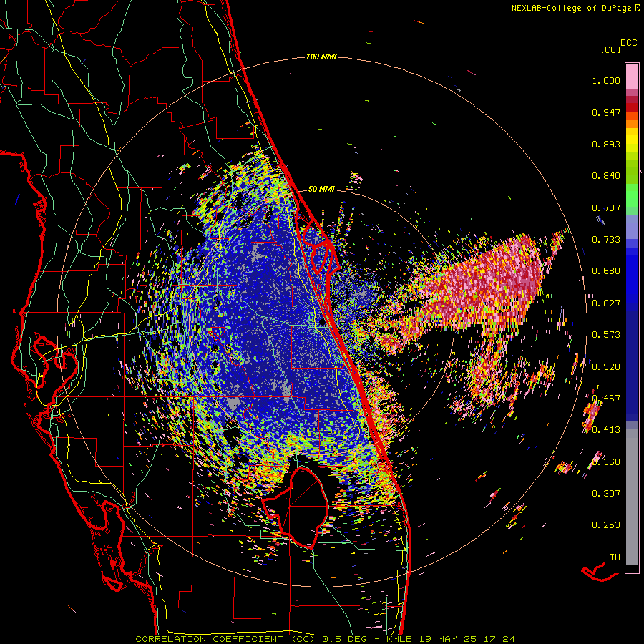Screen dimensions: 644x644
Task: Select the 0.840 legend value
Action: pyautogui.click(x=606, y=176)
